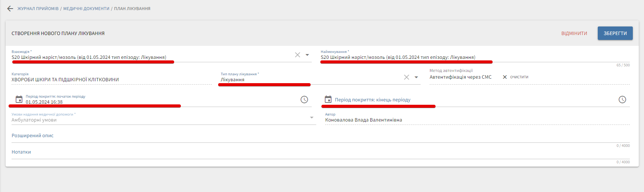The image size is (644, 192).
Task: Open calendar for кінець періоду
Action: click(x=328, y=100)
